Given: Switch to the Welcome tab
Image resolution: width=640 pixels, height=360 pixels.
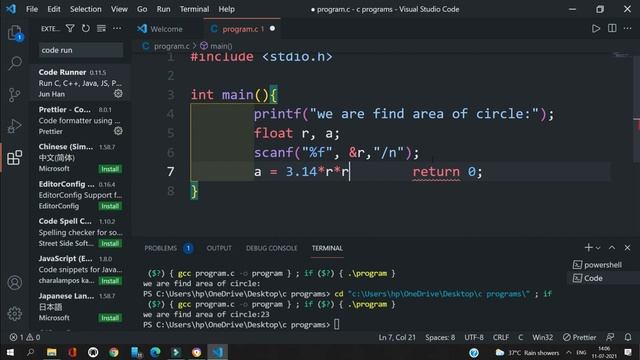Looking at the screenshot, I should point(166,29).
